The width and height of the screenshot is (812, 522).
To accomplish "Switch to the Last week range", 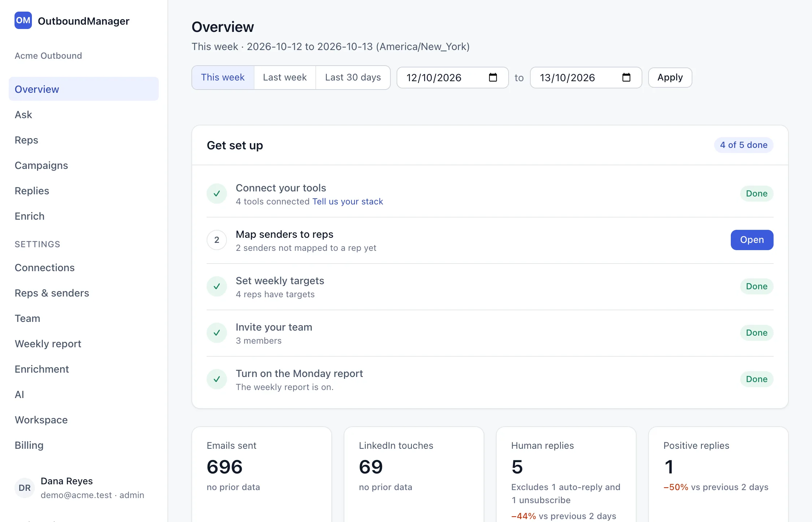I will [x=285, y=78].
